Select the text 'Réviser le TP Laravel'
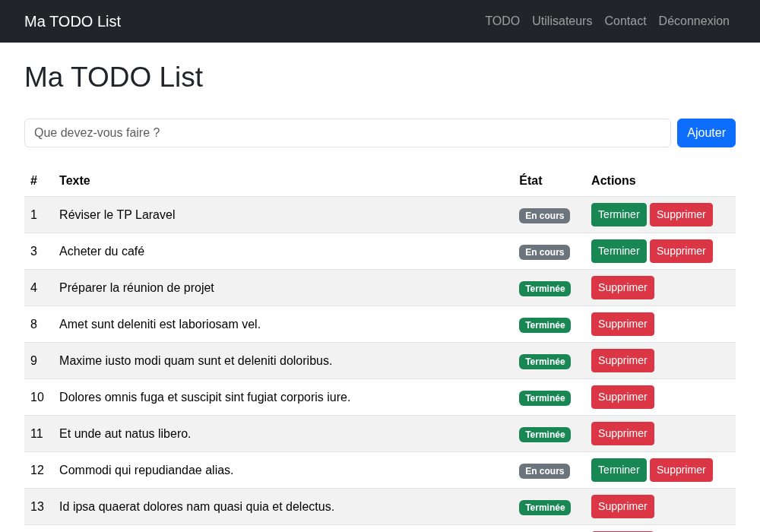 click(x=117, y=214)
